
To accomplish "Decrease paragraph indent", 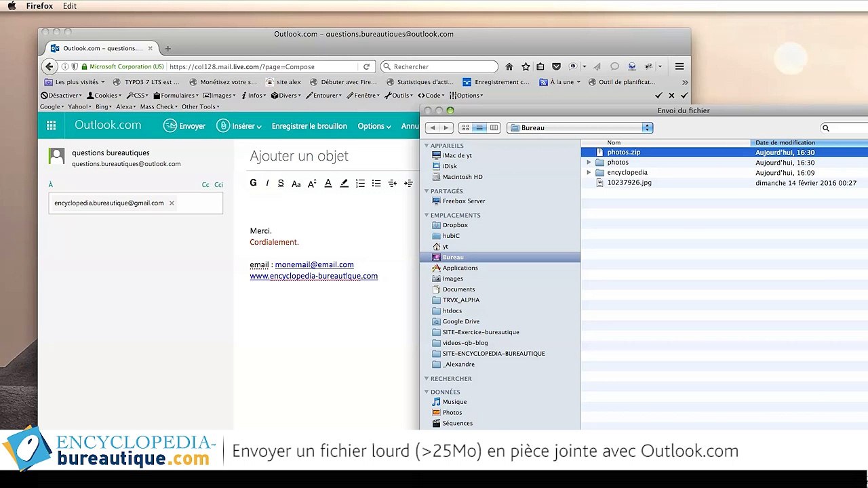I will tap(393, 183).
